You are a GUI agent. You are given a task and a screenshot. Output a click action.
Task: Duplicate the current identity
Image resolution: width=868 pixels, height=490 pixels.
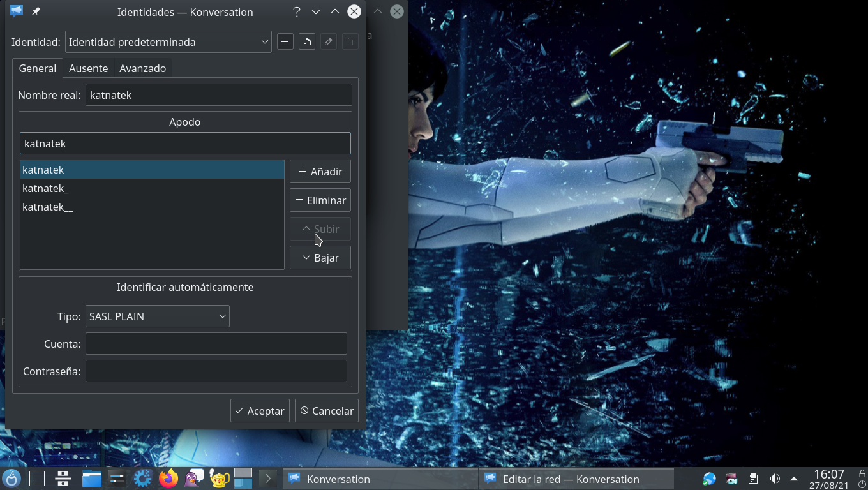pos(307,42)
